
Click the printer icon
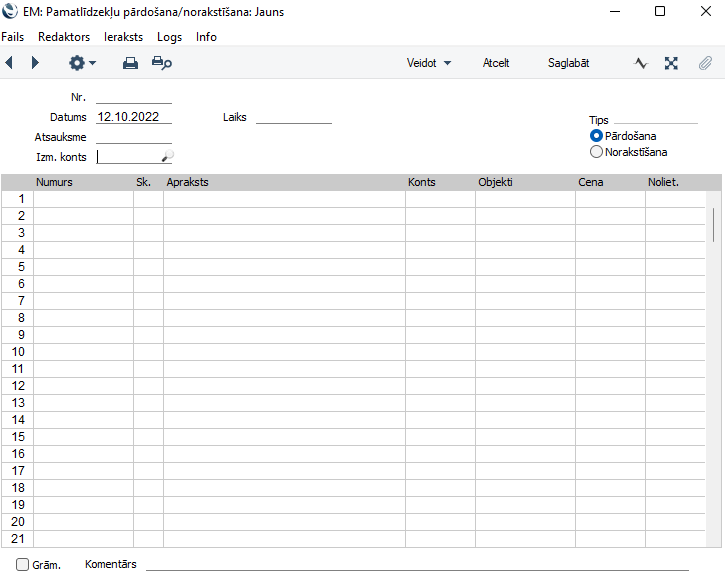coord(130,63)
